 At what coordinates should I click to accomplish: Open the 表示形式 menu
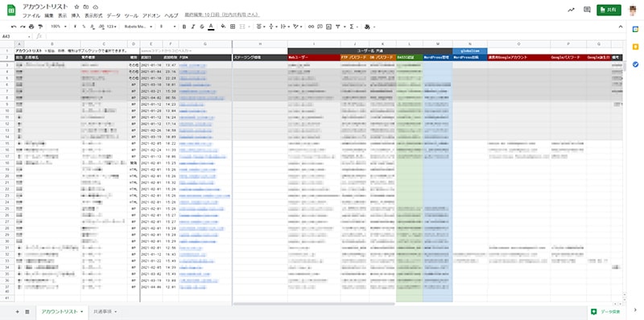point(93,15)
